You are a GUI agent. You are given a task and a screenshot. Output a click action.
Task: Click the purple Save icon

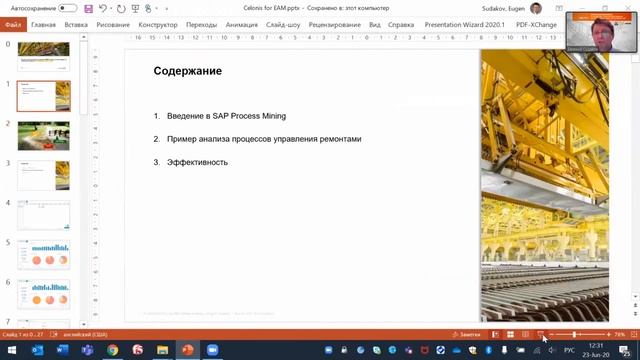[x=88, y=8]
